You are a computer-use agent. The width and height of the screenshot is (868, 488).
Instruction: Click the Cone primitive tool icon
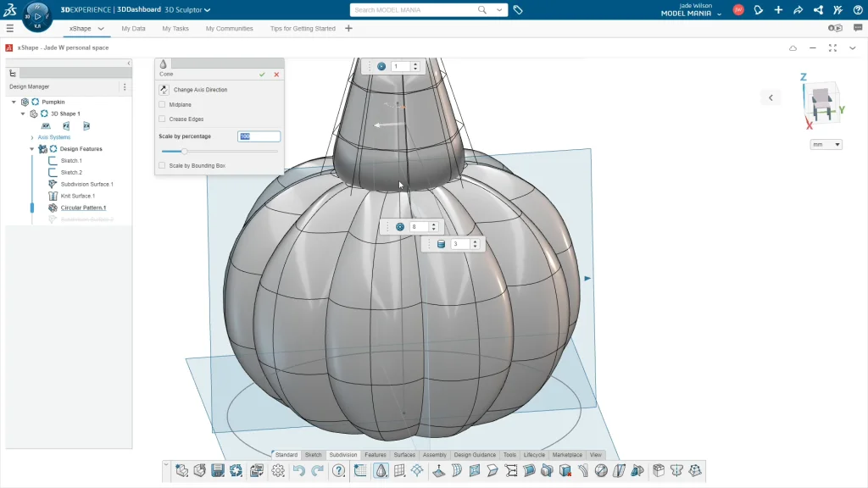pyautogui.click(x=381, y=470)
